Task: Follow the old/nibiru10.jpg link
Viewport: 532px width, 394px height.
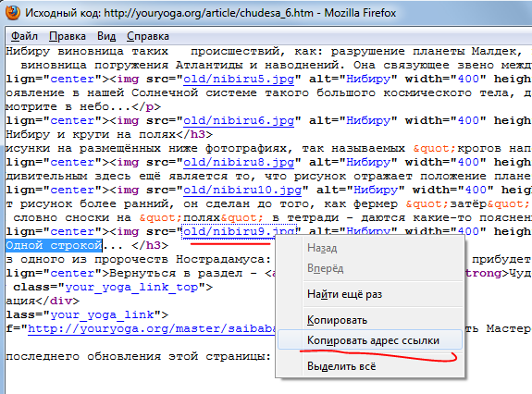Action: (242, 190)
